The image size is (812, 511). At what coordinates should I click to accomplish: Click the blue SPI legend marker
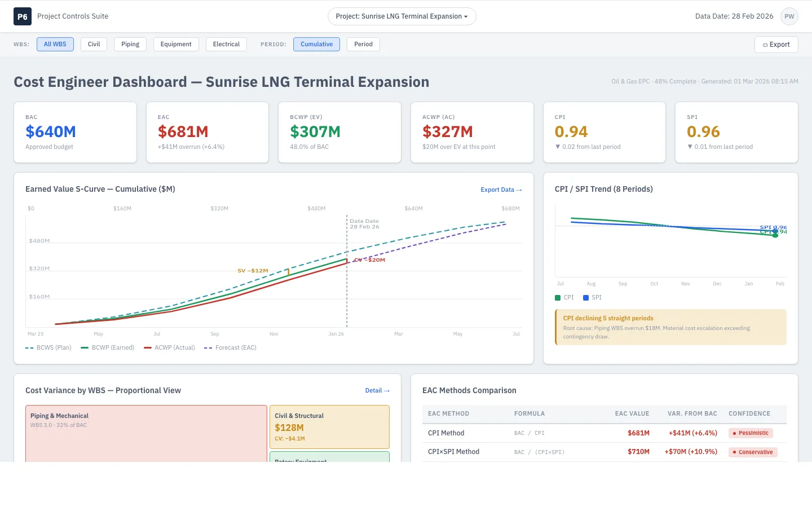tap(586, 298)
